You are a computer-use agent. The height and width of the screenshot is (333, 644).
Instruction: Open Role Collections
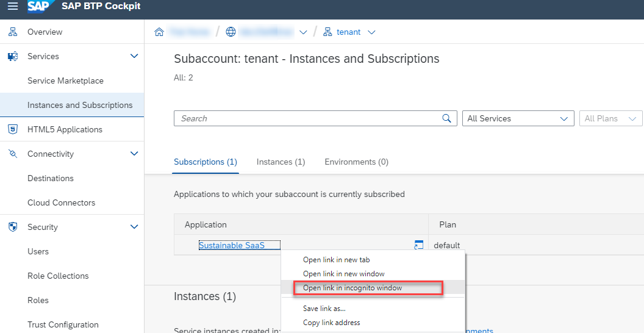[x=58, y=276]
